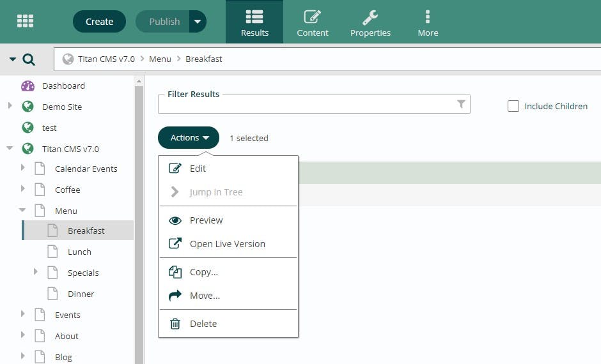The height and width of the screenshot is (364, 601).
Task: Select Delete from the Actions menu
Action: point(228,324)
